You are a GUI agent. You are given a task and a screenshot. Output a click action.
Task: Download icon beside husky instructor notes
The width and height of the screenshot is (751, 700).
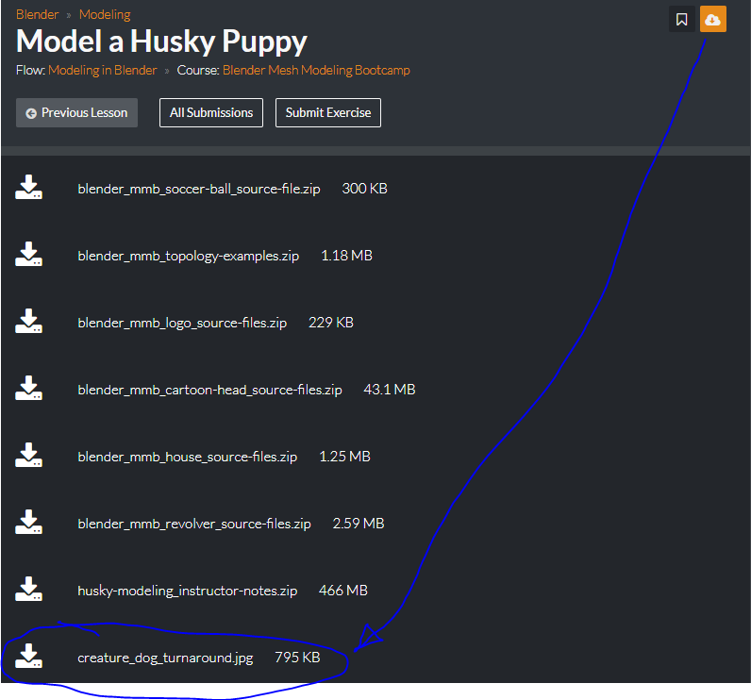coord(28,589)
